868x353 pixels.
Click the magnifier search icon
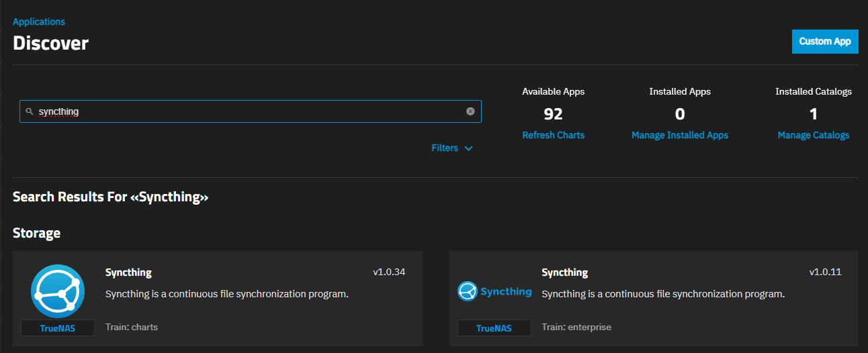[x=30, y=111]
